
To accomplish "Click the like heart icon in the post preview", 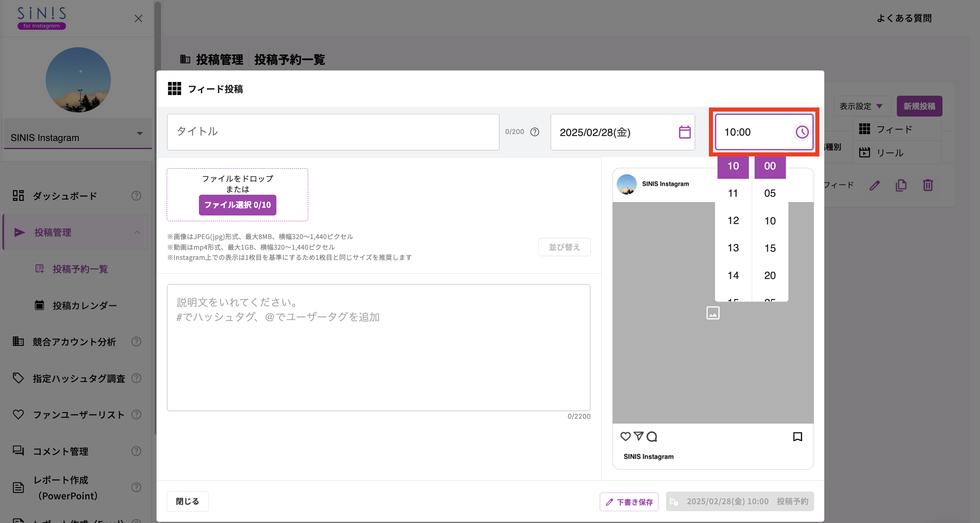I will tap(625, 436).
